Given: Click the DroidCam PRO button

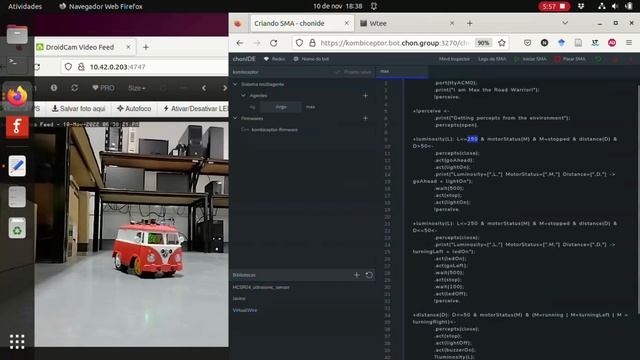Looking at the screenshot, I should pos(103,88).
